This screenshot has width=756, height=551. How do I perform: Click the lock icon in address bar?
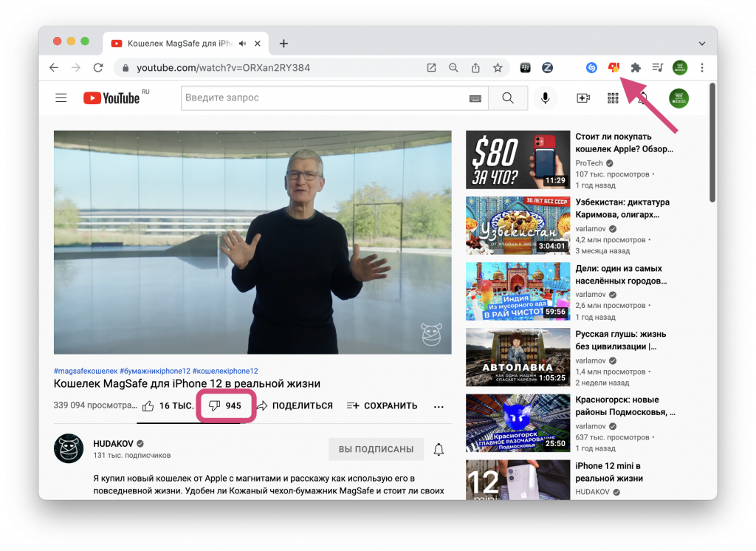point(126,68)
